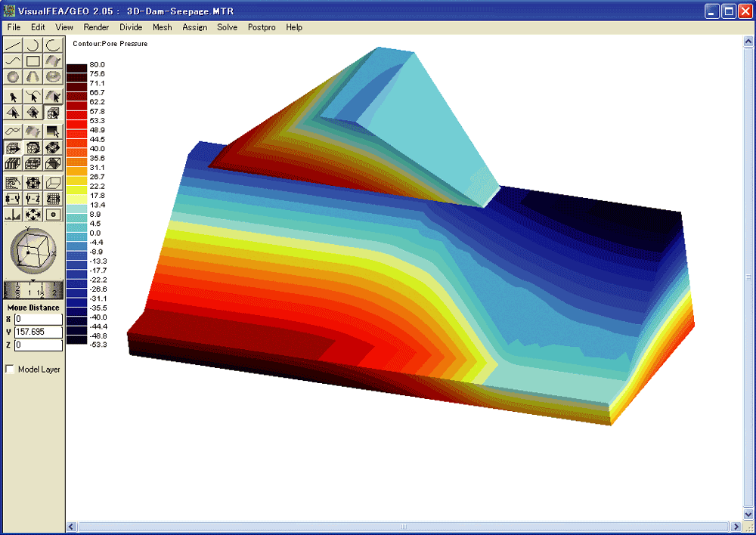Click the axis graph icon
Image resolution: width=756 pixels, height=535 pixels.
tap(13, 215)
